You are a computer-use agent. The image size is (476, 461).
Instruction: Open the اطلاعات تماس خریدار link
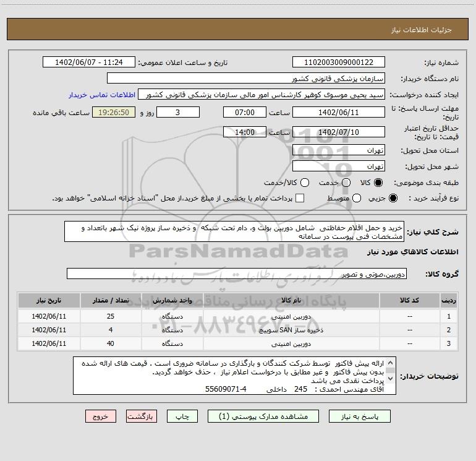pos(102,95)
